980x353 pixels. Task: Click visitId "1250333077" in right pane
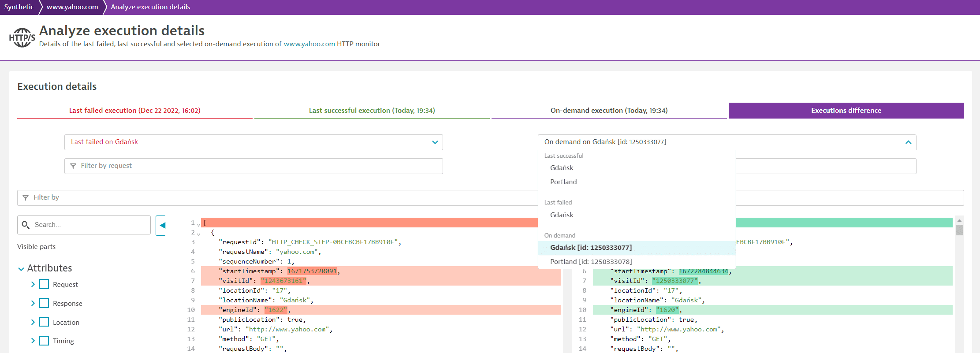tap(675, 281)
